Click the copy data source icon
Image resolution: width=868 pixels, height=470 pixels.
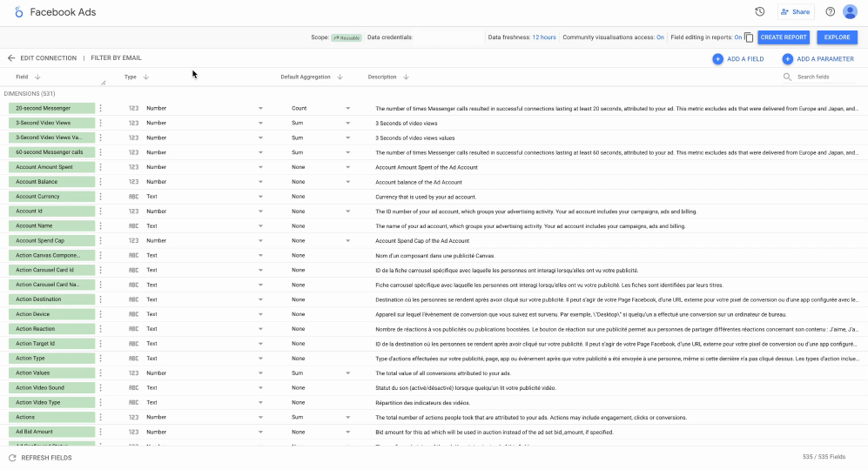click(x=749, y=37)
